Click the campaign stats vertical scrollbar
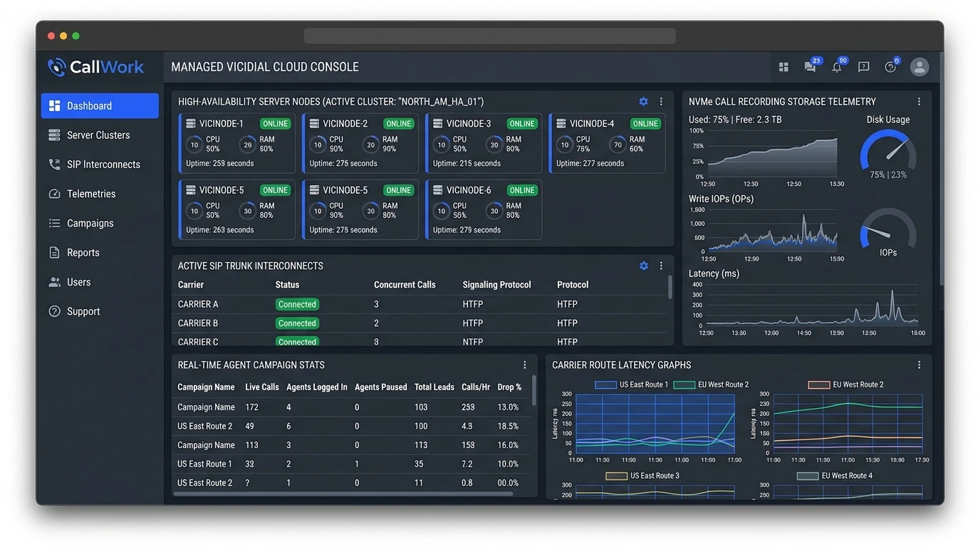The image size is (980, 547). (x=534, y=390)
